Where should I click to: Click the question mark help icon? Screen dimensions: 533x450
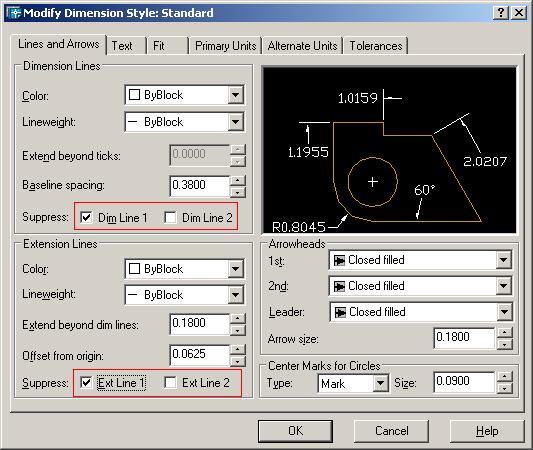(x=501, y=13)
